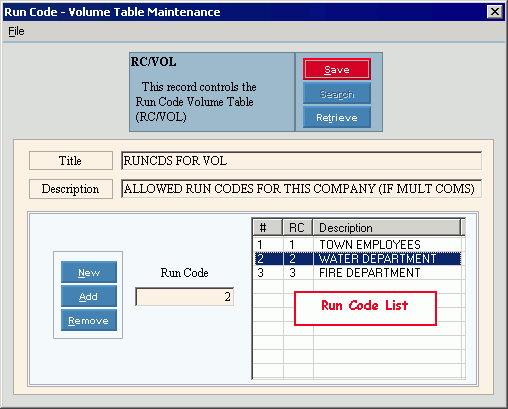The height and width of the screenshot is (409, 508).
Task: Click the Search button
Action: pos(337,94)
